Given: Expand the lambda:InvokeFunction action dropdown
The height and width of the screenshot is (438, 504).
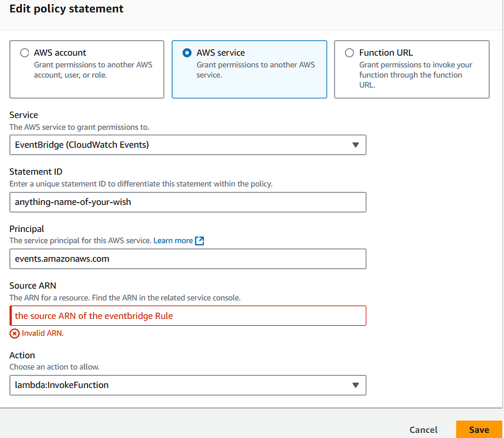Looking at the screenshot, I should [x=188, y=385].
